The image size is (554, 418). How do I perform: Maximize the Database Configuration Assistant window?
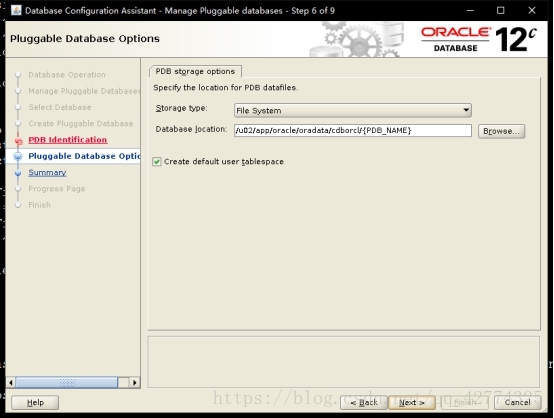(501, 11)
